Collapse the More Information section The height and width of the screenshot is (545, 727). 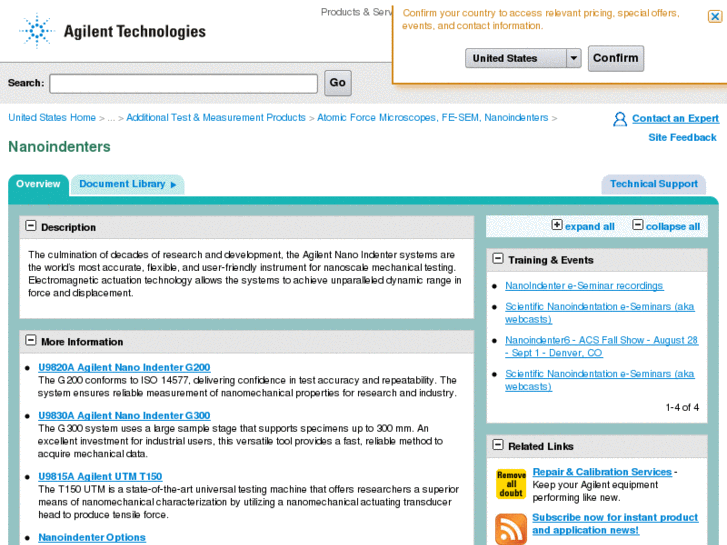31,340
